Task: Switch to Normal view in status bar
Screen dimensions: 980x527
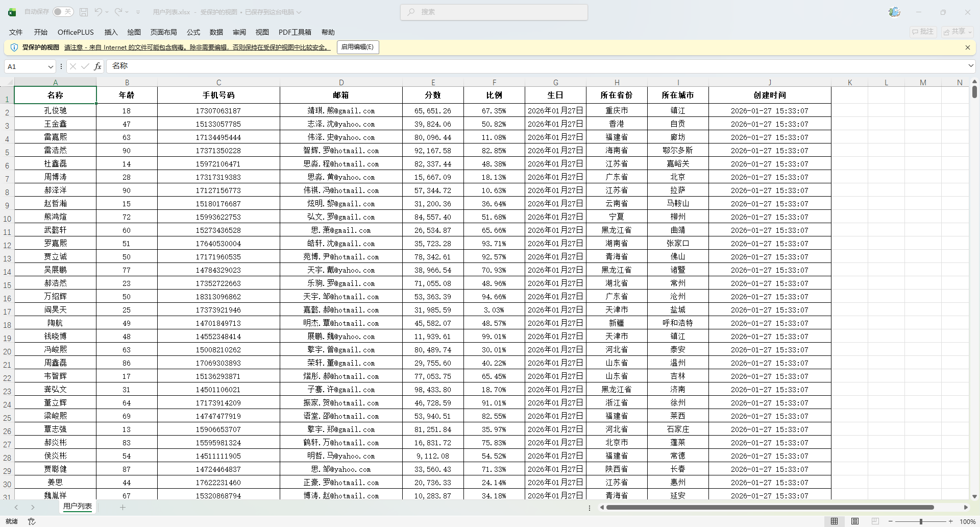Action: tap(834, 521)
